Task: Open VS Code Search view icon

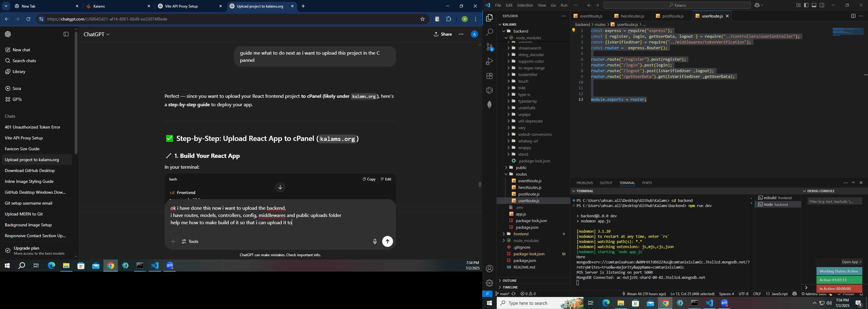Action: click(489, 32)
